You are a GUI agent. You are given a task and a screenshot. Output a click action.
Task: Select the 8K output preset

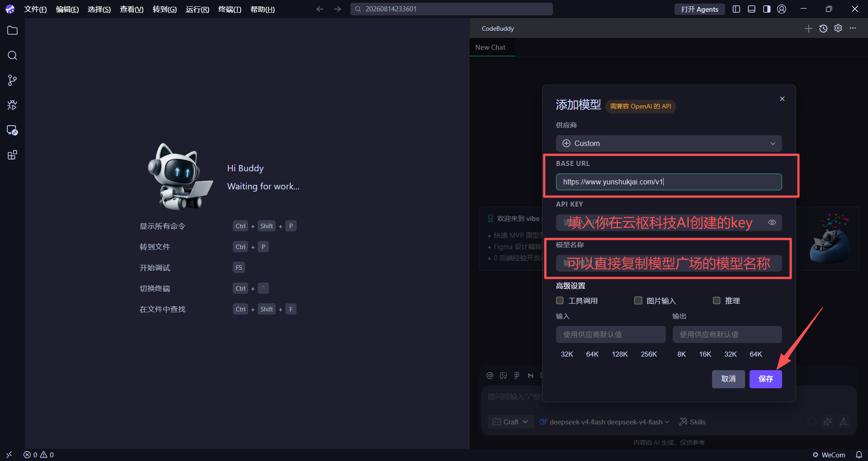[x=682, y=354]
